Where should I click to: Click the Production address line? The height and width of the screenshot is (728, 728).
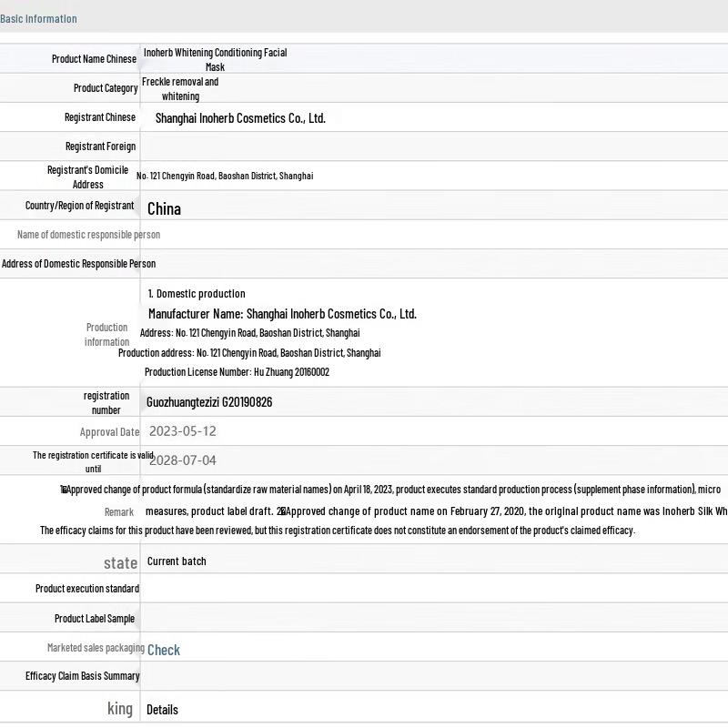(x=249, y=353)
